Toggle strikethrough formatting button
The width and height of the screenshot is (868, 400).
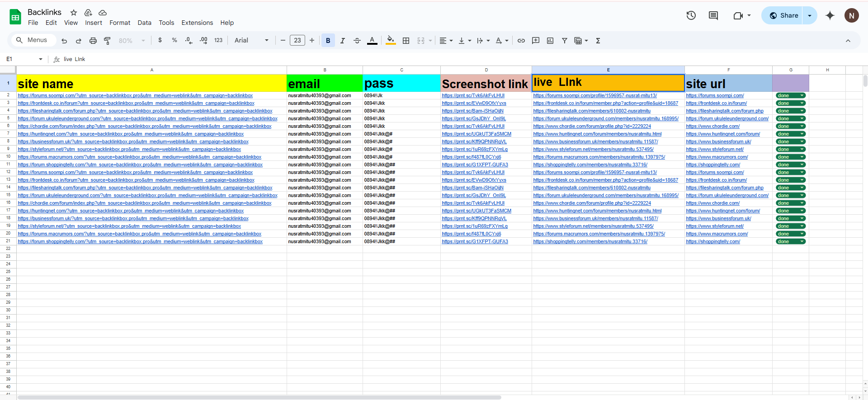357,41
